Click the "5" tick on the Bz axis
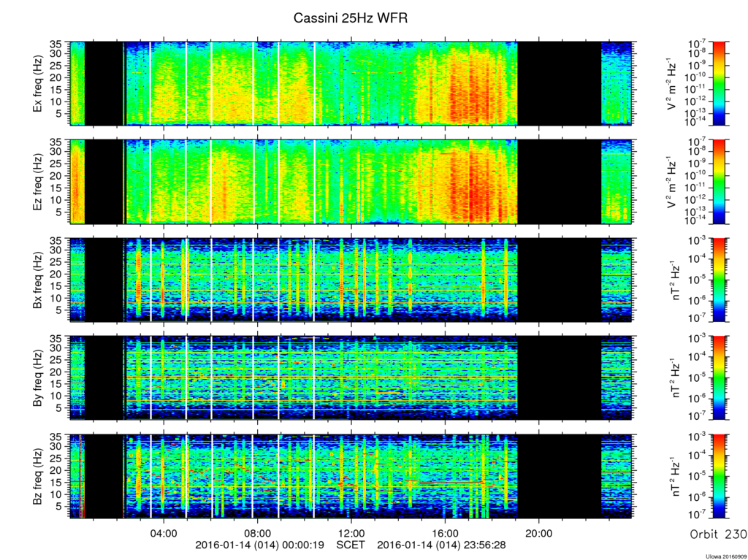The image size is (748, 560). pos(58,506)
